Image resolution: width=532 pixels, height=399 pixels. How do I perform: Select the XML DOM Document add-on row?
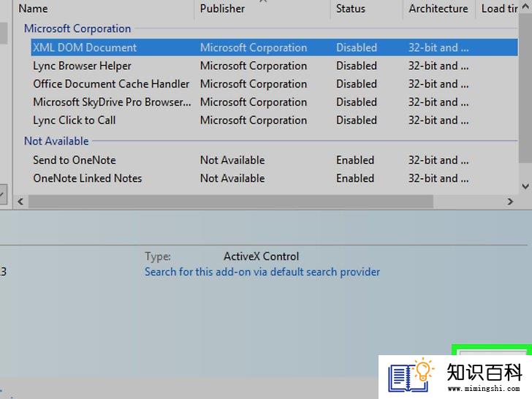coord(274,47)
